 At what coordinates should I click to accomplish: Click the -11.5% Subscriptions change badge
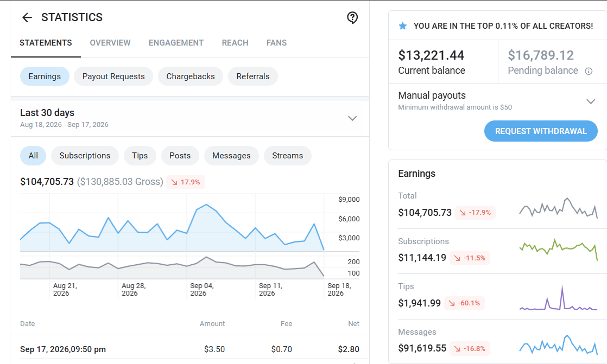click(x=470, y=258)
